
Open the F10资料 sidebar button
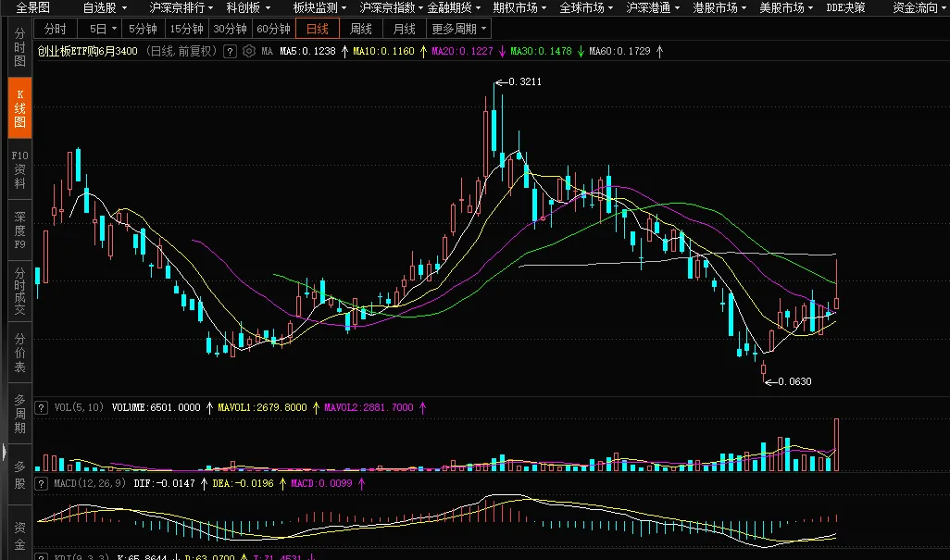(19, 169)
